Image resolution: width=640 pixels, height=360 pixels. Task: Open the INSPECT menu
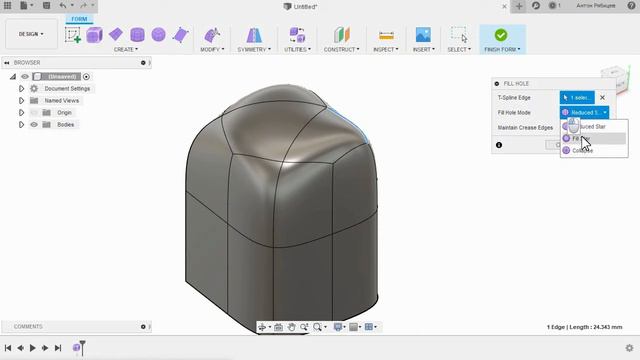(386, 49)
